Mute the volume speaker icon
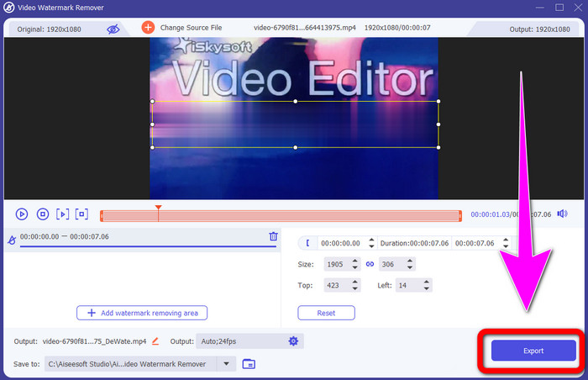This screenshot has width=588, height=380. click(x=562, y=214)
